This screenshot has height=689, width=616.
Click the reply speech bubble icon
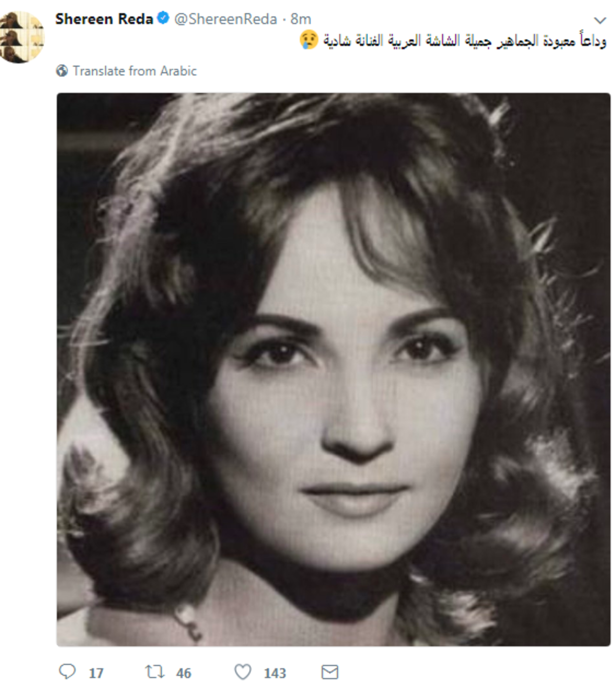pyautogui.click(x=67, y=671)
